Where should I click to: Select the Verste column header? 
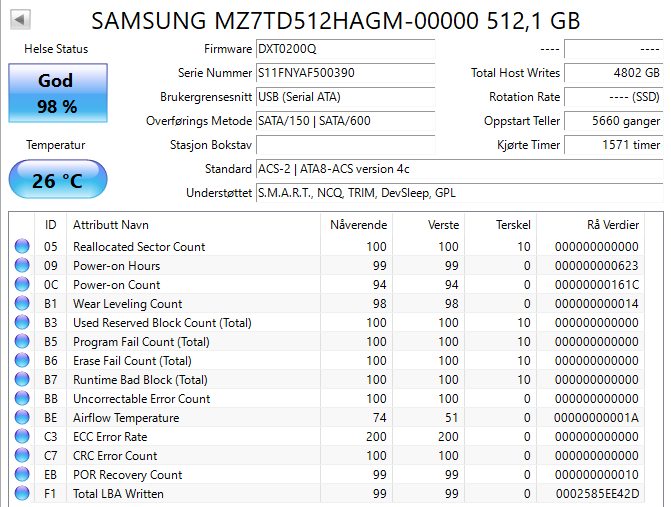tap(428, 225)
